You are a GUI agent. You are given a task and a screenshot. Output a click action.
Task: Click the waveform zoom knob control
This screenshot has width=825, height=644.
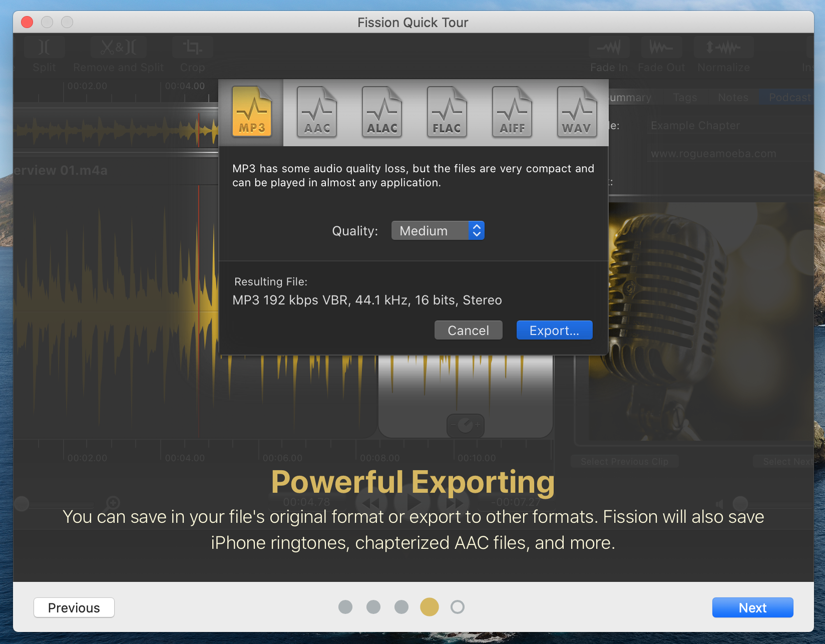tap(466, 425)
